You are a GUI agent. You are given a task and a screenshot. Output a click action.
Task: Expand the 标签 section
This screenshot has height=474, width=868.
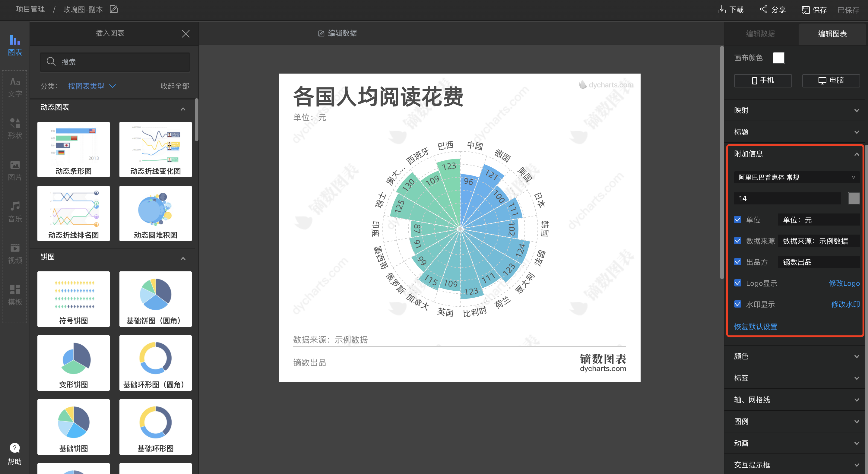click(796, 378)
